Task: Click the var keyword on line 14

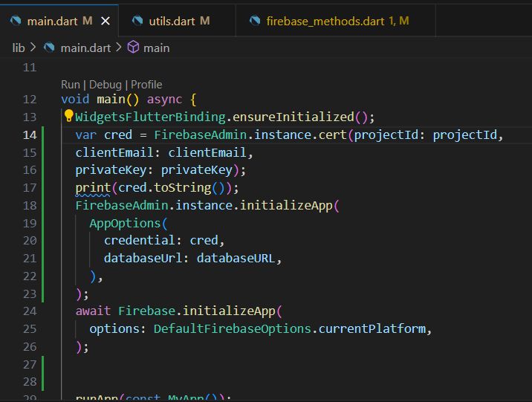Action: coord(86,135)
